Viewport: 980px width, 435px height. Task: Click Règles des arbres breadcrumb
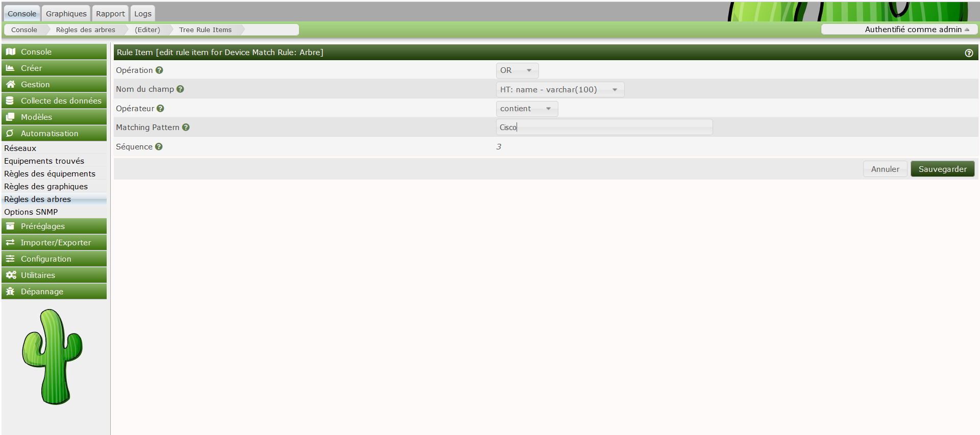[x=86, y=30]
